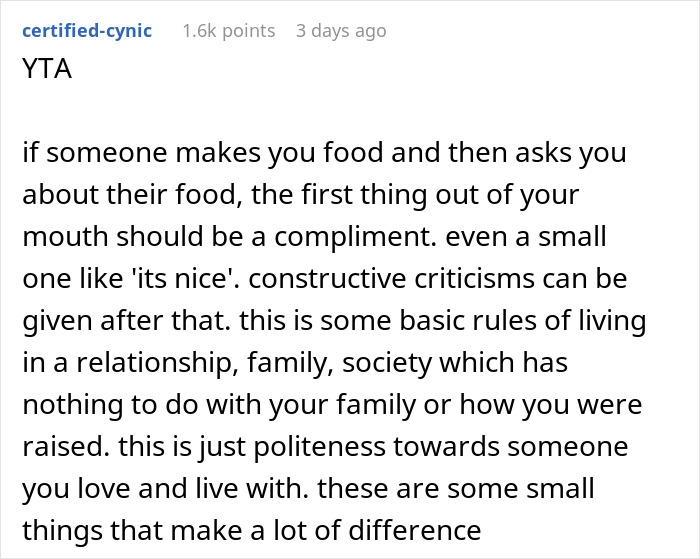Click the 1.6k points score
The width and height of the screenshot is (700, 559).
[x=228, y=31]
